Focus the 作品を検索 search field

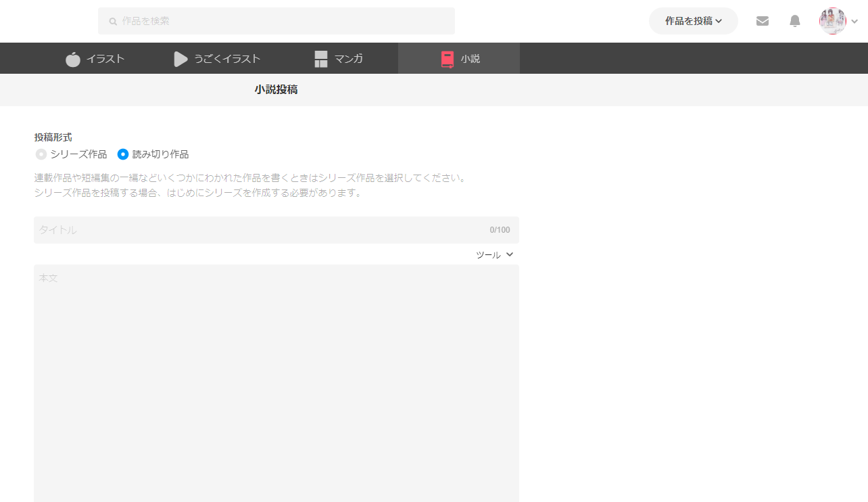284,21
